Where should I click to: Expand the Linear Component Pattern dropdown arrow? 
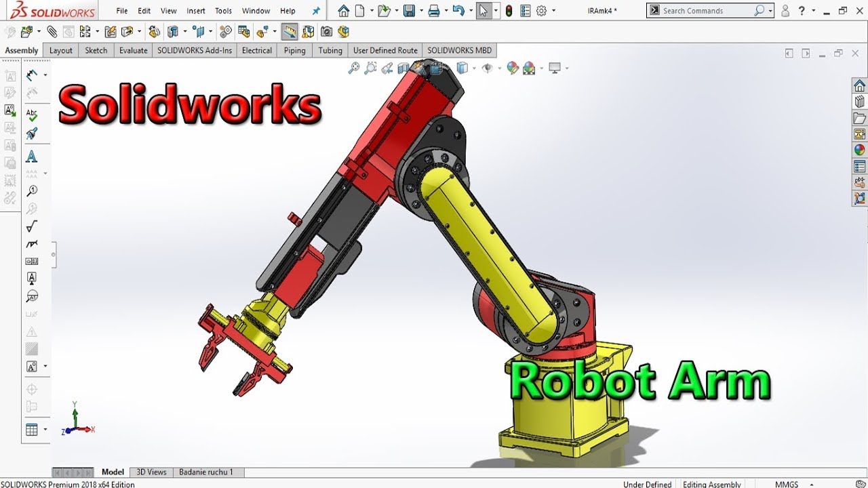pos(98,32)
